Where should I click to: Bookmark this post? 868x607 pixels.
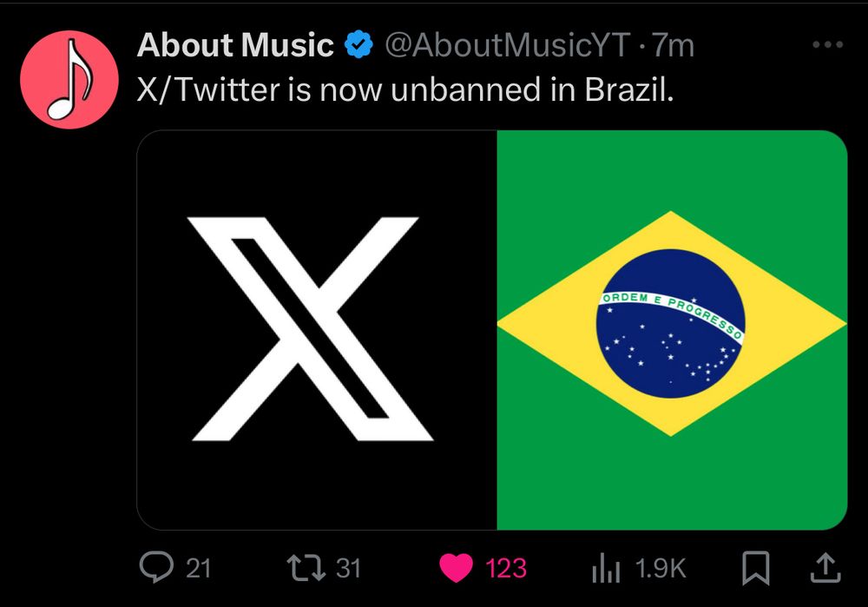(756, 569)
